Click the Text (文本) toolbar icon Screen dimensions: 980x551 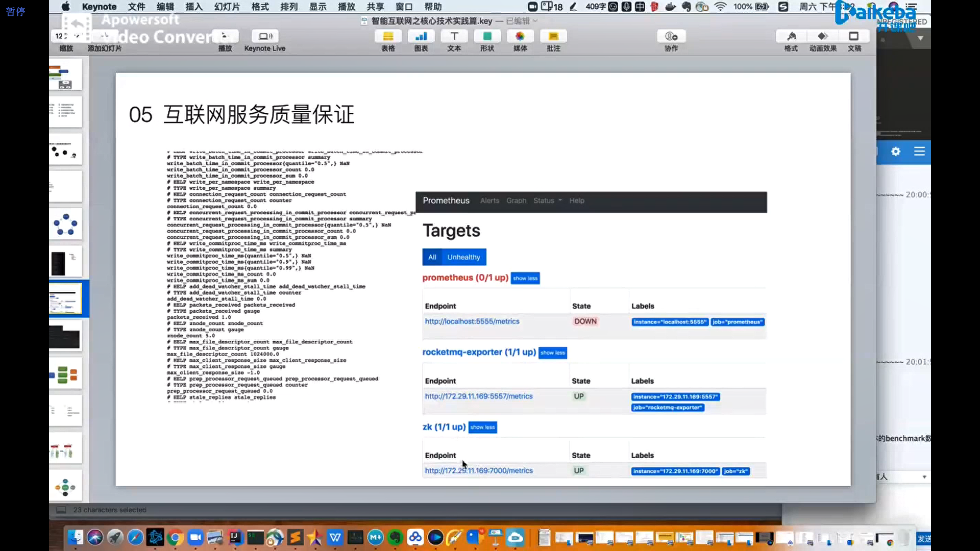click(454, 37)
